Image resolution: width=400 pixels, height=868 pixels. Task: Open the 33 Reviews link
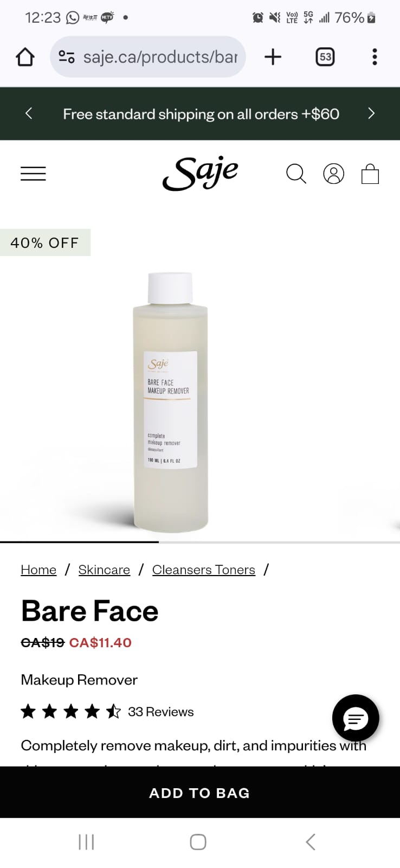click(161, 712)
